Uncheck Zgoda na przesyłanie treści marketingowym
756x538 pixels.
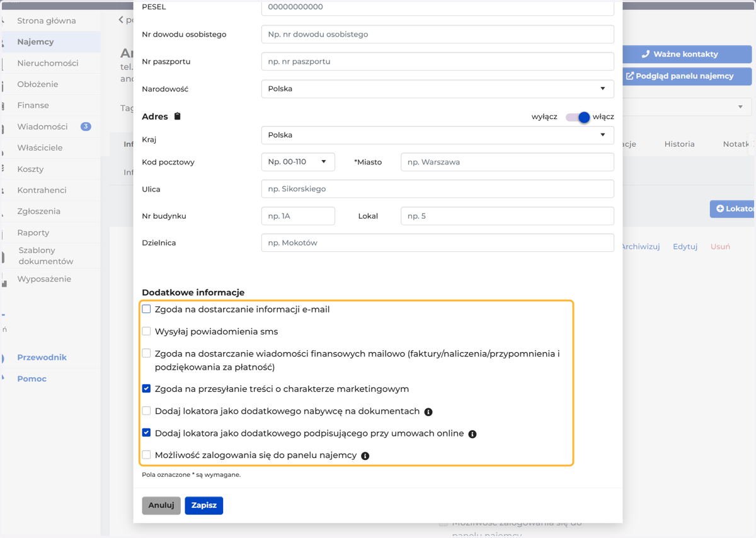tap(146, 388)
